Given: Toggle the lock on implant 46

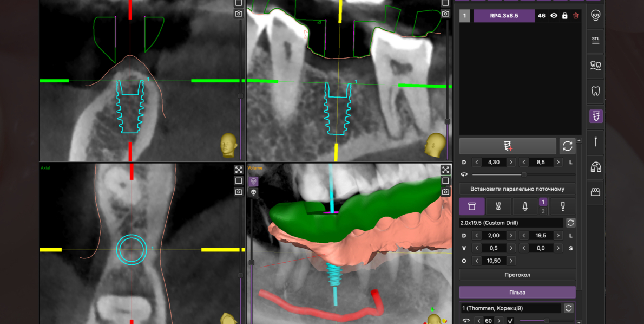Looking at the screenshot, I should [x=565, y=16].
